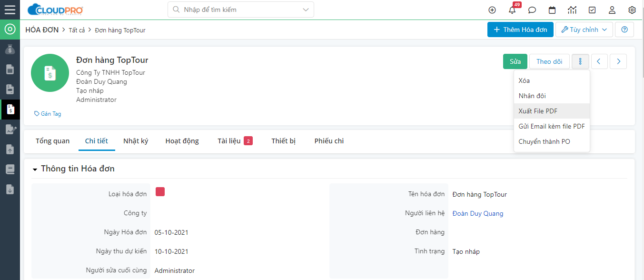
Task: Open the user profile icon
Action: (x=612, y=10)
